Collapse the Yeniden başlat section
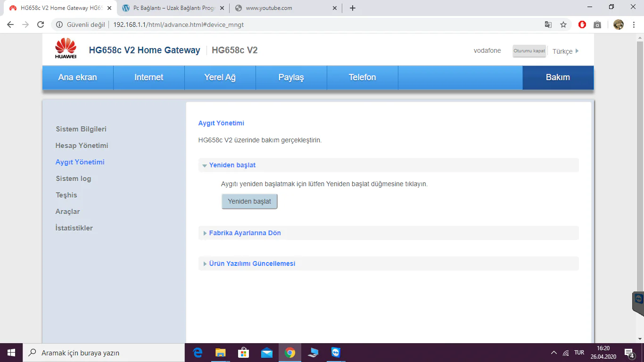 point(232,165)
